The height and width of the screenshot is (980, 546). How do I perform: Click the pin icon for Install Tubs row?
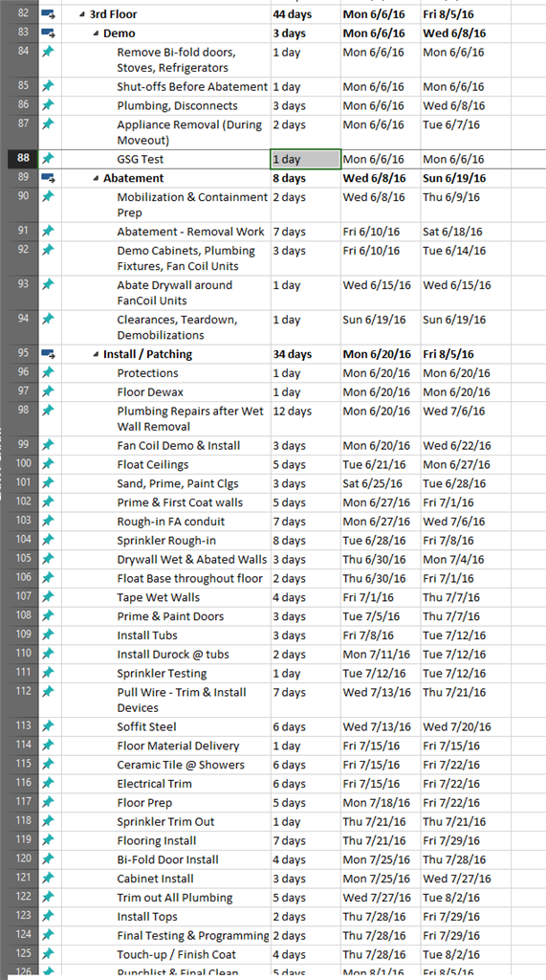[48, 635]
